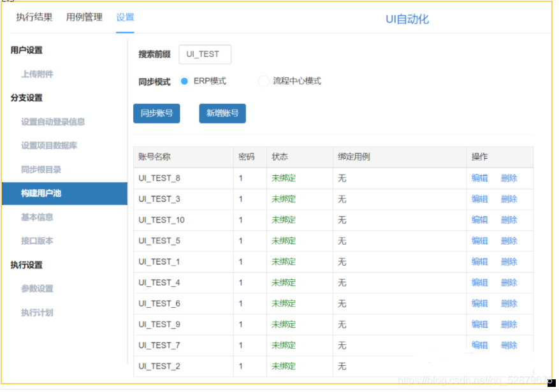Open 设置自动登录信息 in the sidebar
The height and width of the screenshot is (392, 559).
point(53,122)
